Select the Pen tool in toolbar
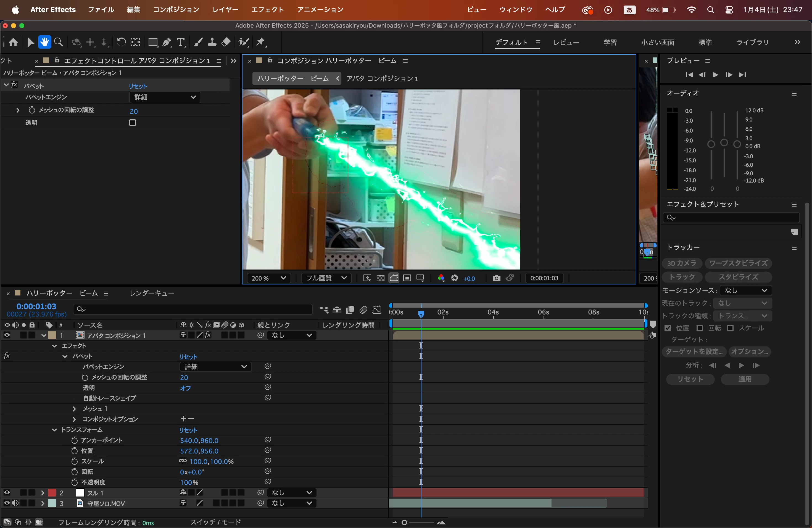The height and width of the screenshot is (528, 812). pyautogui.click(x=167, y=42)
